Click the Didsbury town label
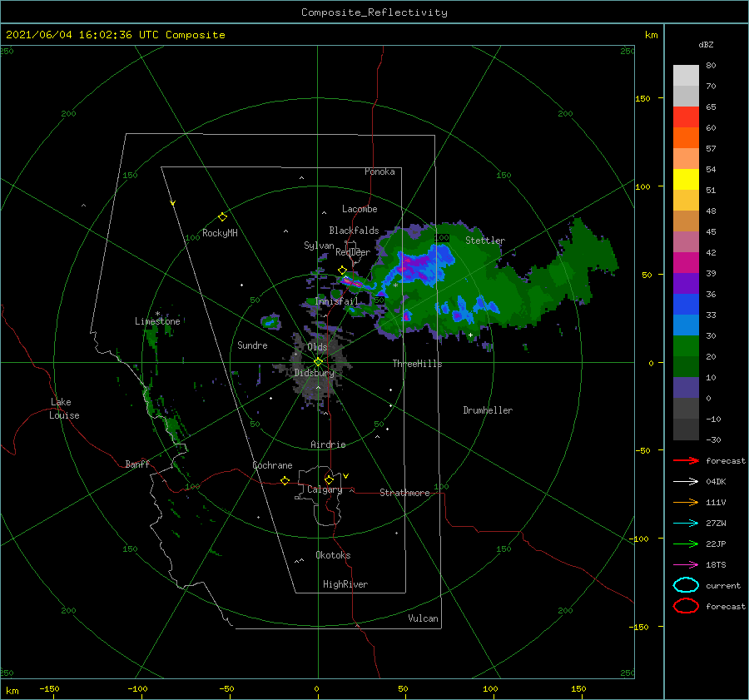The height and width of the screenshot is (700, 749). click(314, 373)
